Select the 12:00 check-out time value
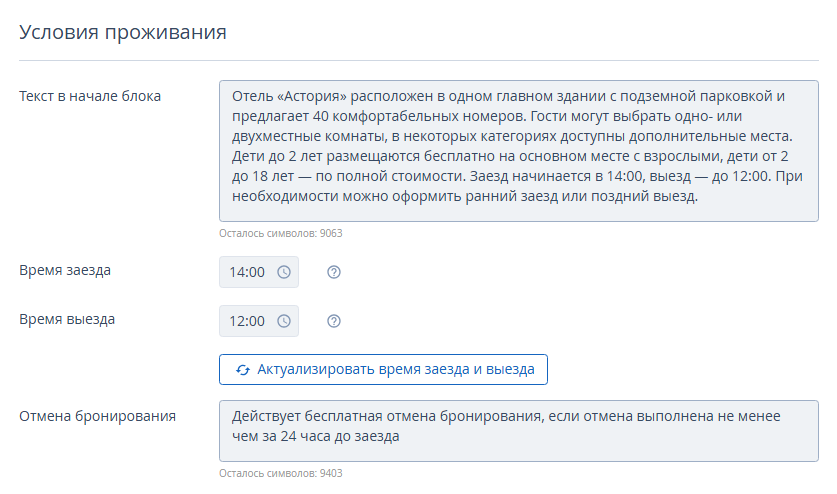The image size is (837, 494). tap(247, 322)
